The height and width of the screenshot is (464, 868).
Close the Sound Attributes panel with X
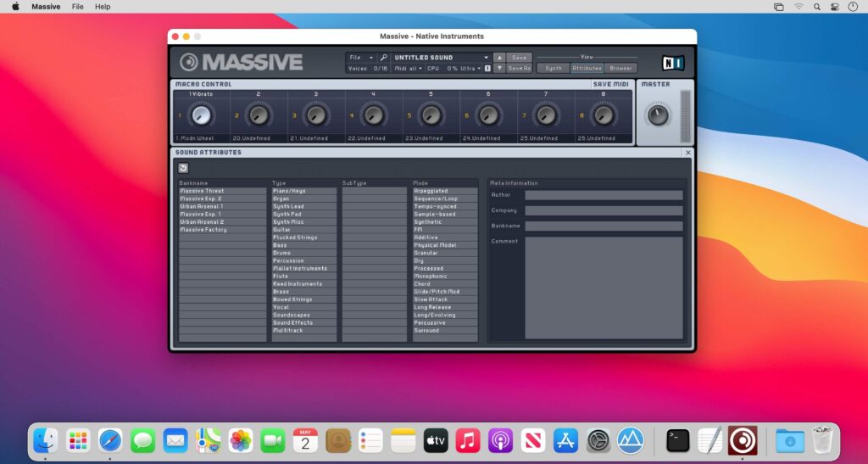pos(687,153)
